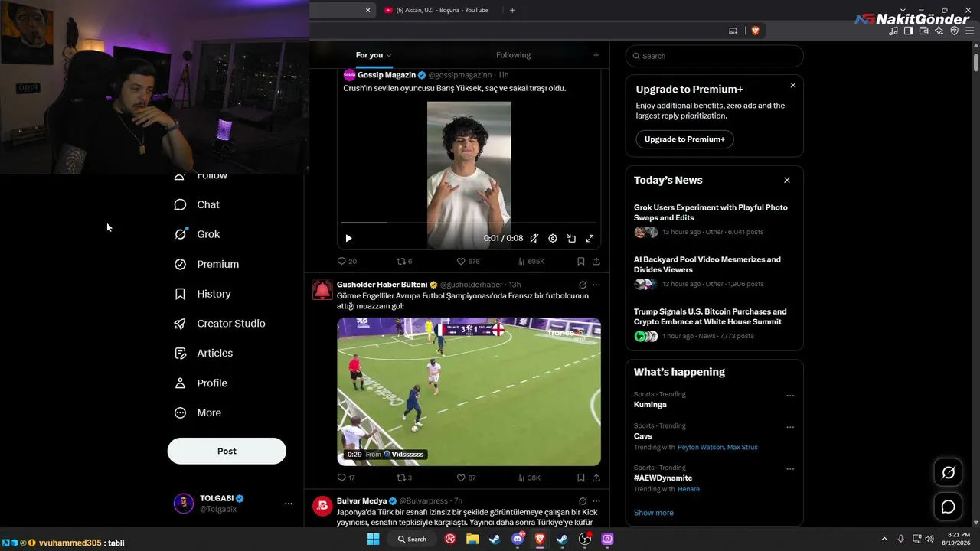Click Show more under What's happening

[x=654, y=513]
